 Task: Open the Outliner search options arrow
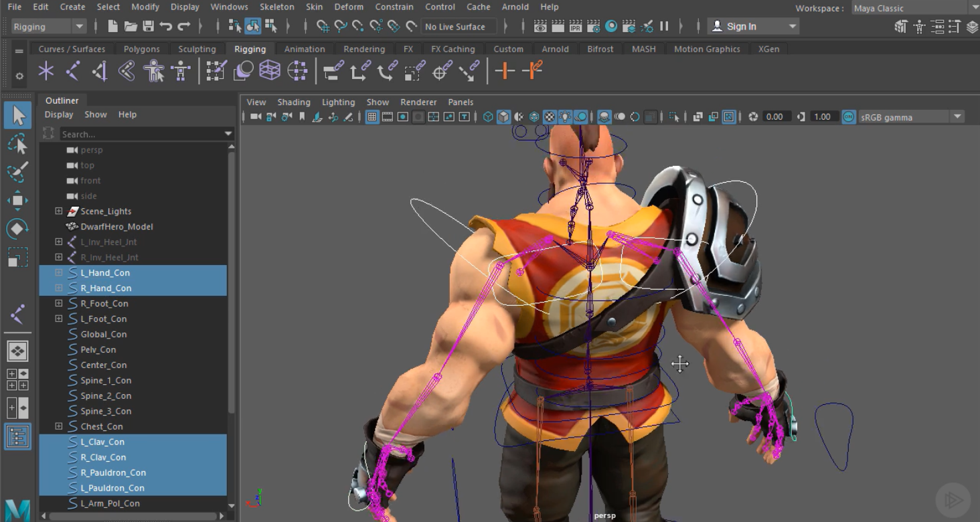point(228,135)
